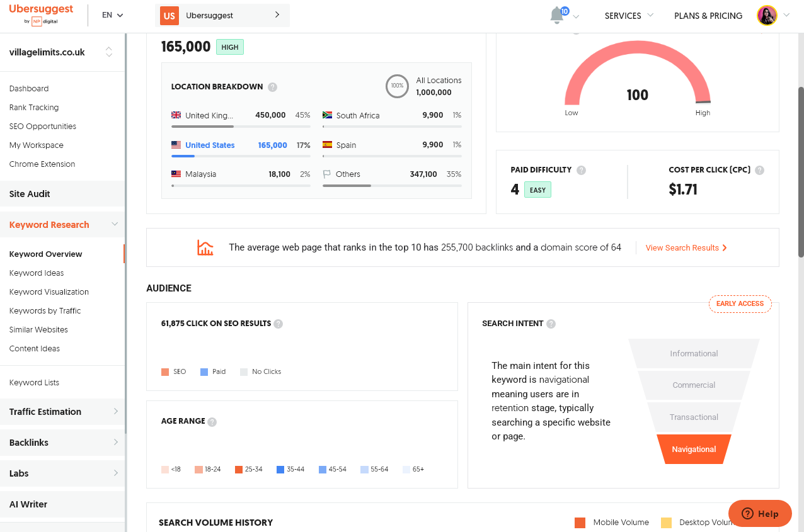
Task: Click the Ubersuggest logo
Action: tap(41, 11)
